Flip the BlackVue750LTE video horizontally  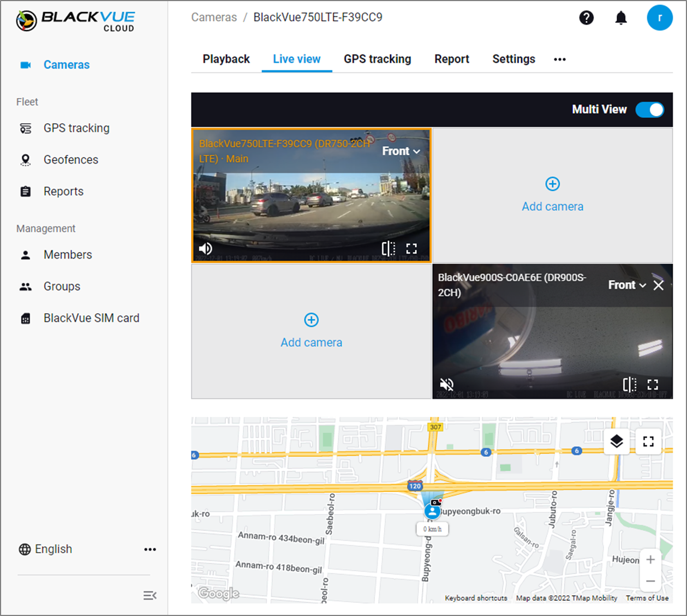(388, 249)
